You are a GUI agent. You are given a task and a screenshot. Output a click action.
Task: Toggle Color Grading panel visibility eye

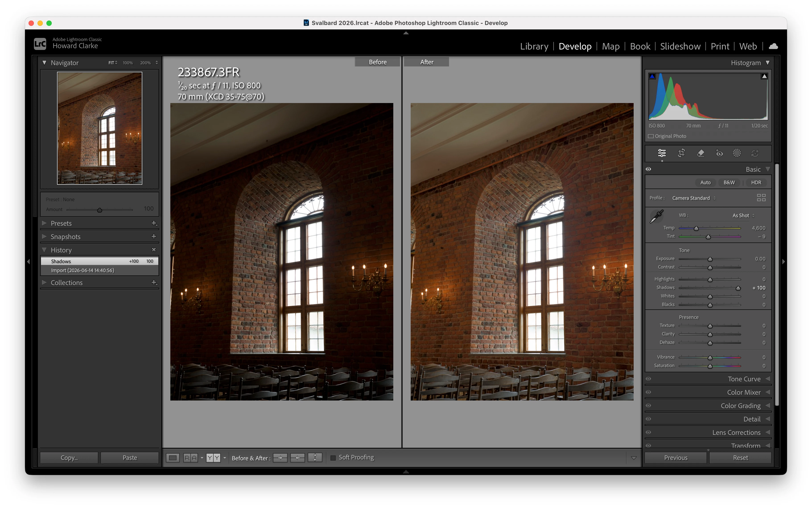(x=648, y=405)
